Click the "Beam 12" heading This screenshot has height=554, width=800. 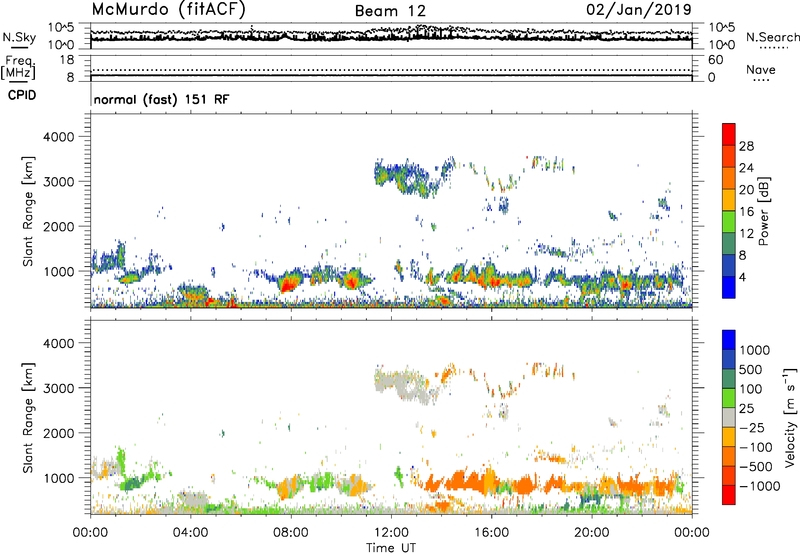(390, 11)
